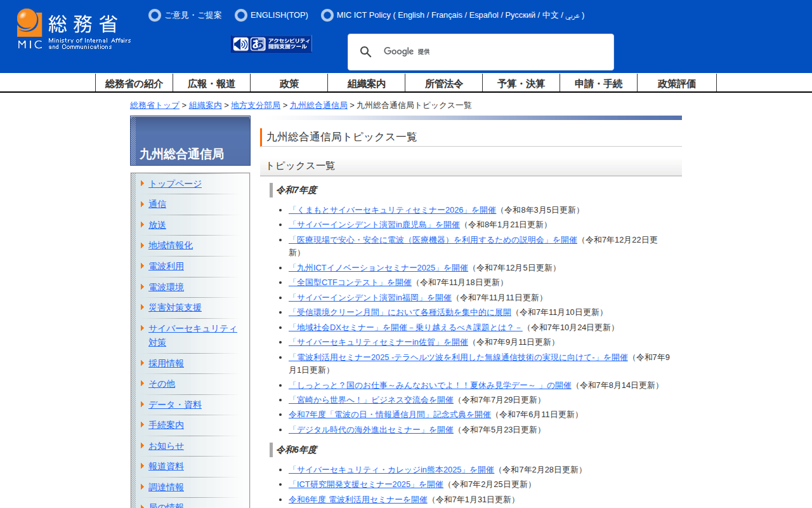Open the accessibility support tool icon
Screen dimensions: 812x508
272,44
